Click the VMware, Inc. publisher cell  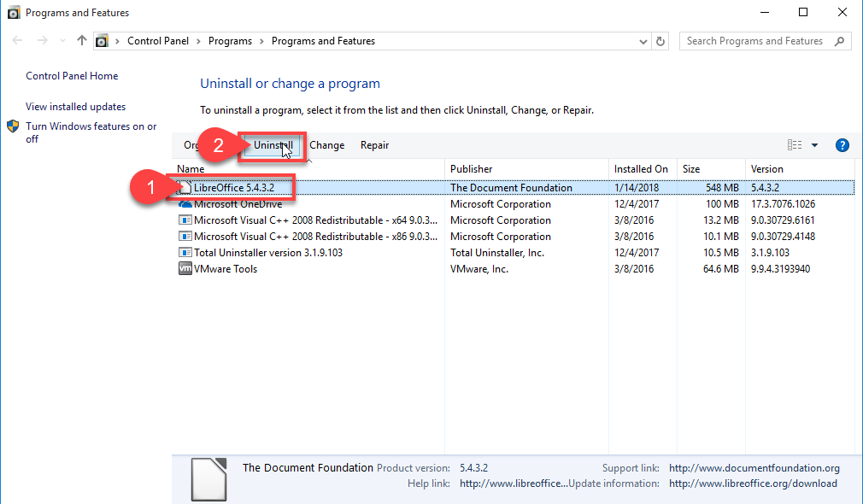pyautogui.click(x=479, y=269)
